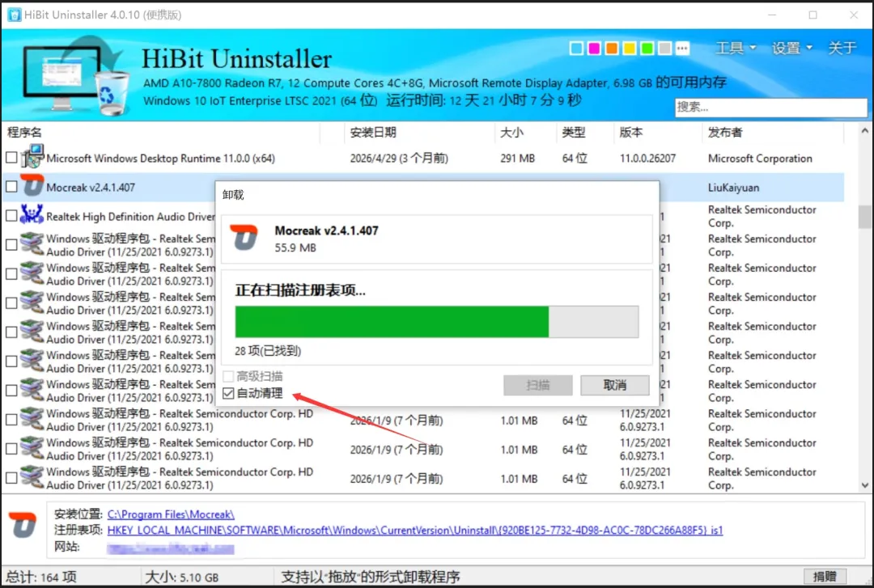Image resolution: width=874 pixels, height=588 pixels.
Task: Choose the gray theme color swatch
Action: click(x=664, y=49)
